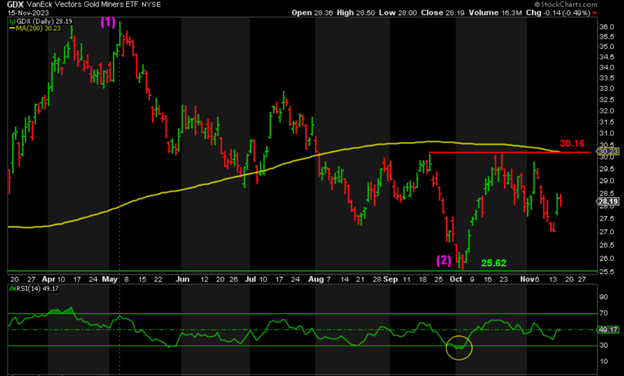Click the 27.0 price axis label
Screen dimensions: 624x376
[606, 232]
